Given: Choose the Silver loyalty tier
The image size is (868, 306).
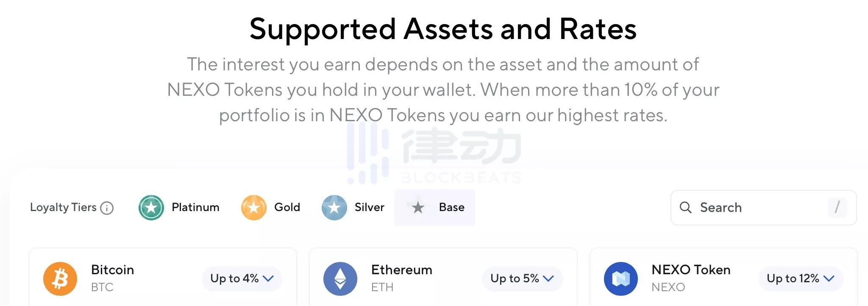Looking at the screenshot, I should tap(369, 207).
